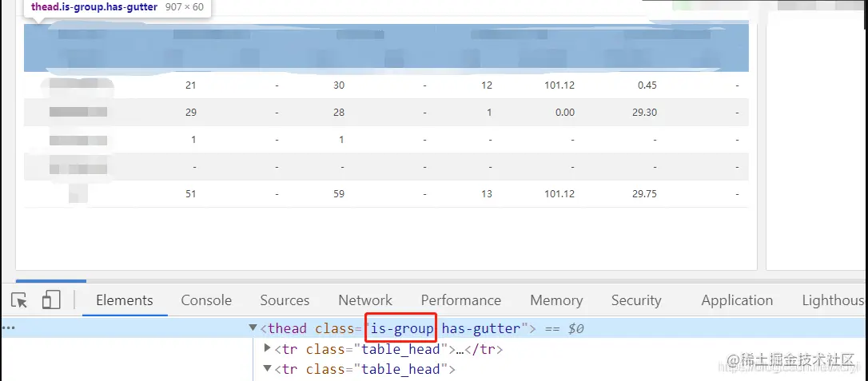Click the has-gutter class name text

pyautogui.click(x=481, y=328)
